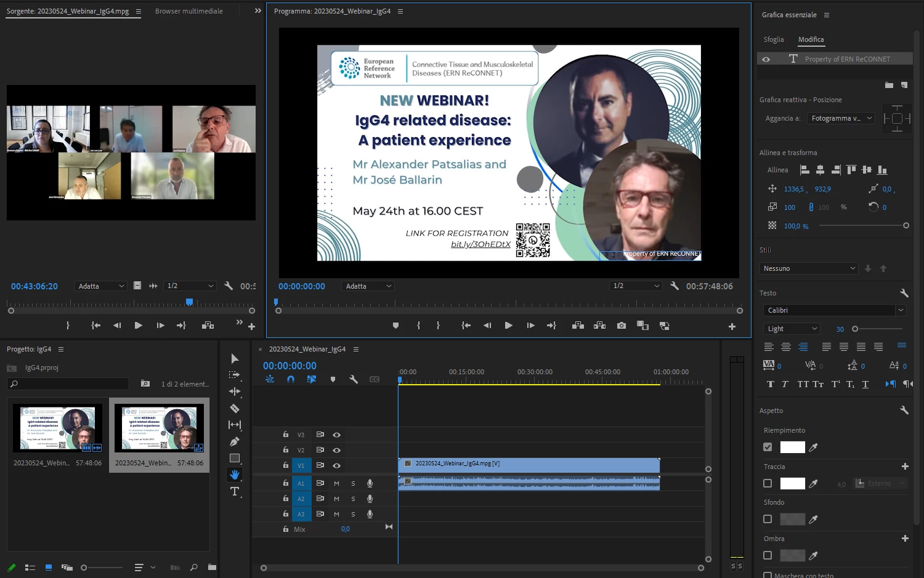924x578 pixels.
Task: Mute audio track A1
Action: pos(336,483)
